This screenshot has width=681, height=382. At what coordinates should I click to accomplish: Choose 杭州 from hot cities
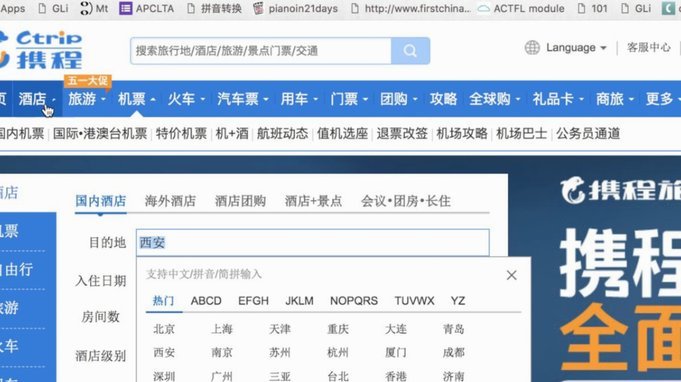tap(337, 352)
